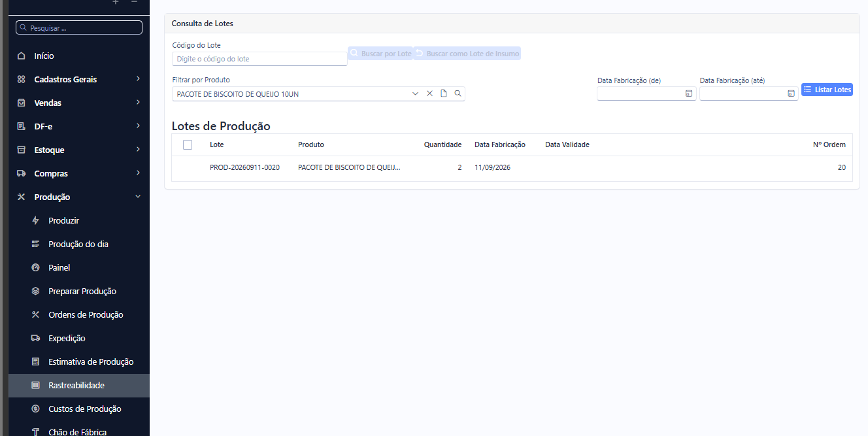Click the layers icon for Preparar Produção
Image resolution: width=868 pixels, height=436 pixels.
(x=36, y=292)
